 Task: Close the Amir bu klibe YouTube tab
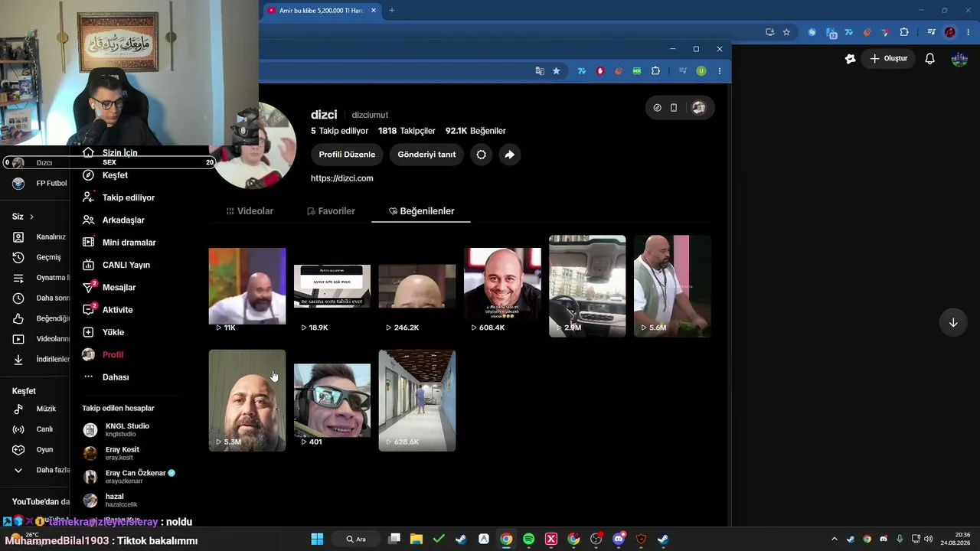point(374,11)
